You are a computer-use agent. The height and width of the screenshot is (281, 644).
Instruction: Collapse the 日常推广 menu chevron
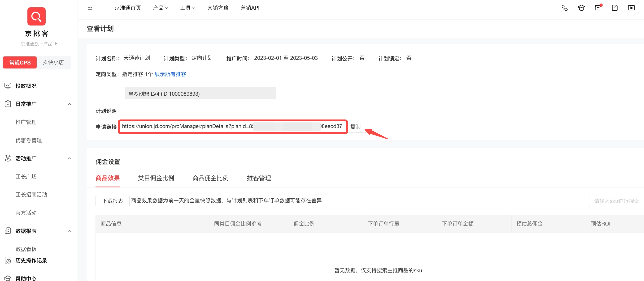tap(70, 104)
